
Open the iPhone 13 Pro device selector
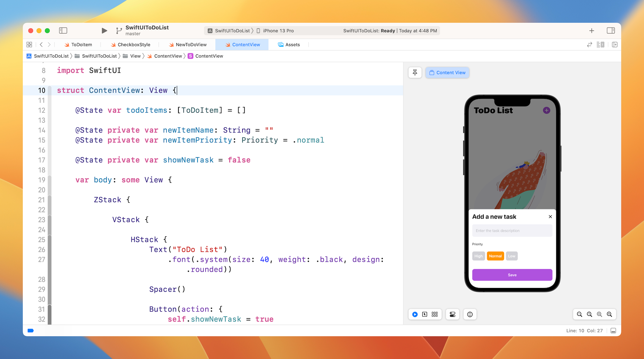click(x=278, y=31)
